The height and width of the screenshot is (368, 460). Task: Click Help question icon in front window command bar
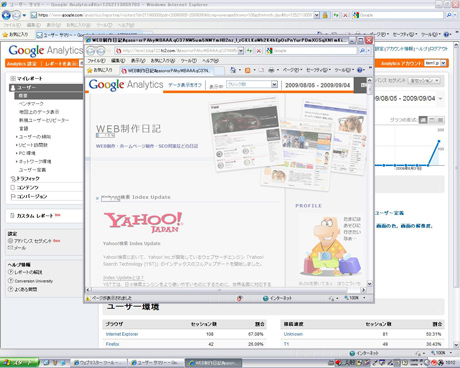tap(360, 70)
